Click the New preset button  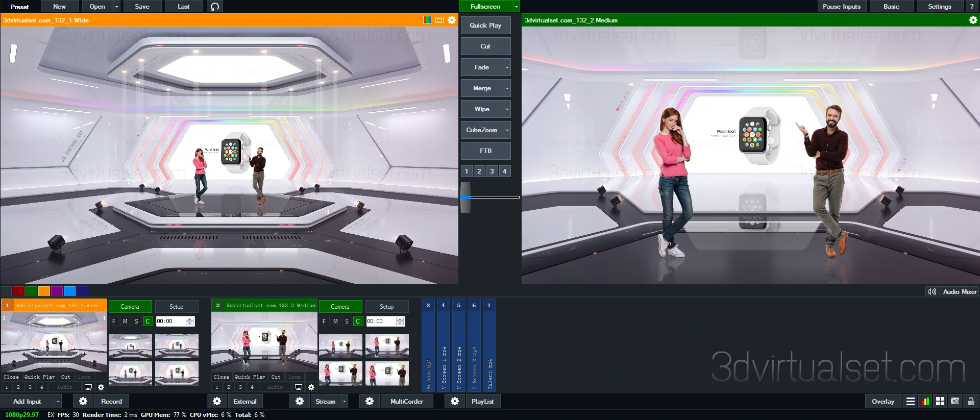point(59,7)
